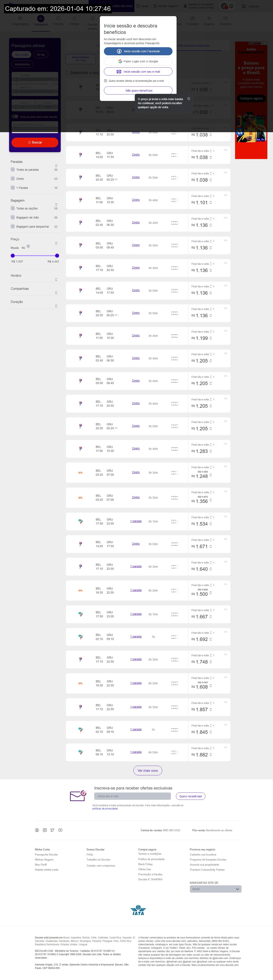
Task: Click the Ver mais voos button
Action: coord(147,770)
